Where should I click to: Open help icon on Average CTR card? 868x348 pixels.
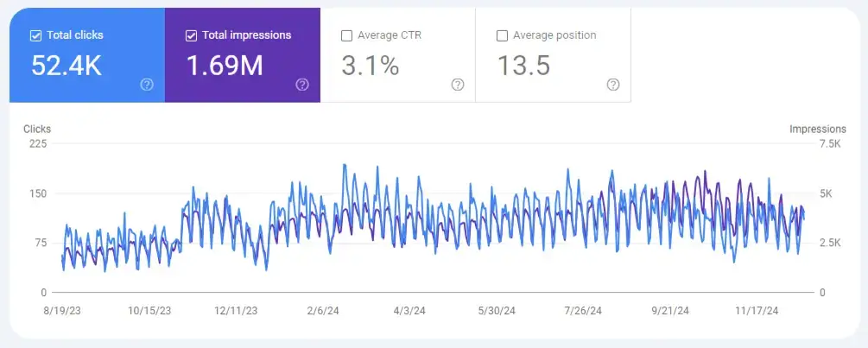coord(458,85)
